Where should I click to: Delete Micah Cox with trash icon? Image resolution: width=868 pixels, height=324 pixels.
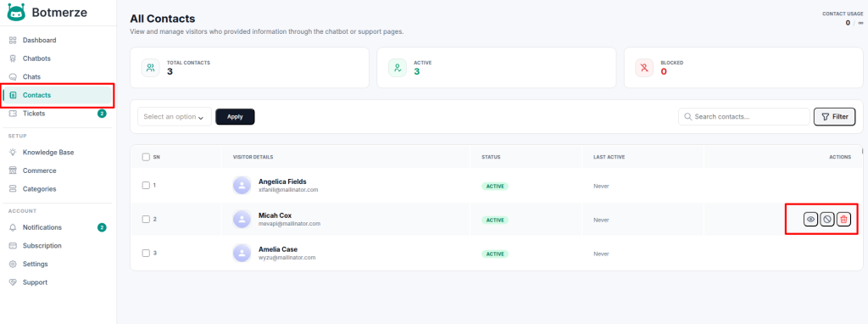(843, 220)
